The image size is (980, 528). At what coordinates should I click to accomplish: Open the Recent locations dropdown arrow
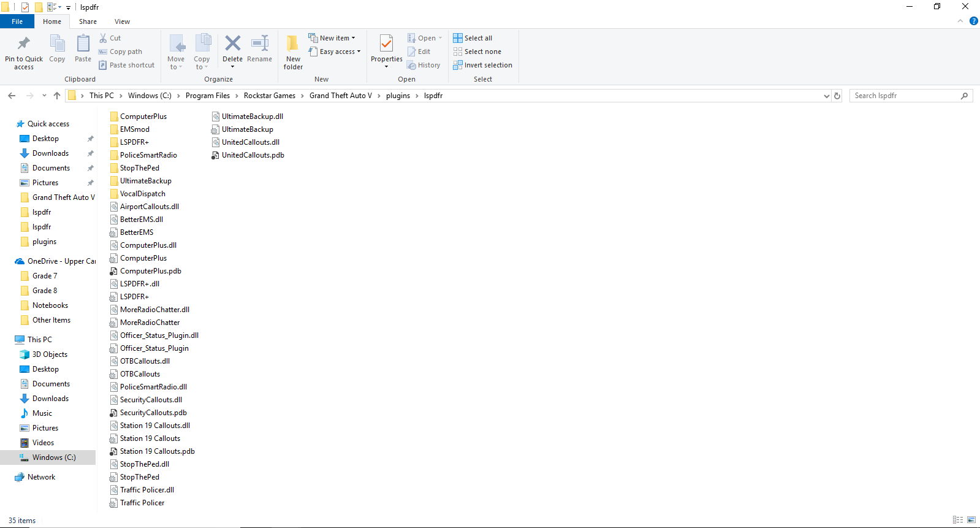coord(44,96)
